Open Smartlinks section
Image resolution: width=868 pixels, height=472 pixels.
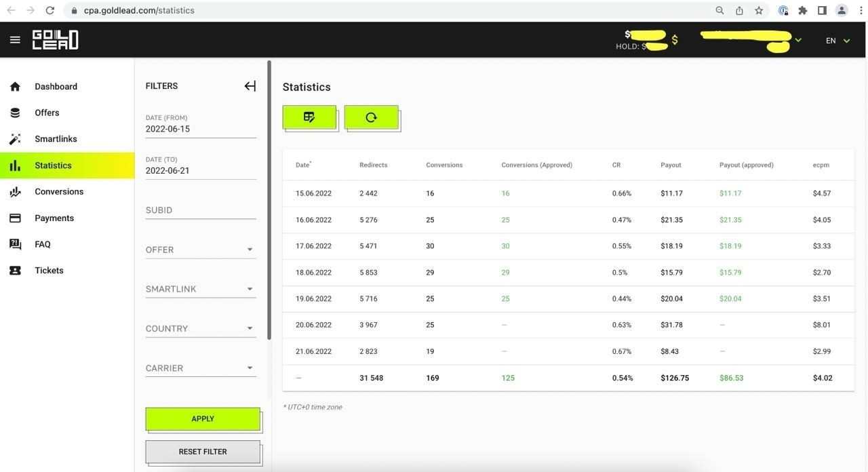56,139
